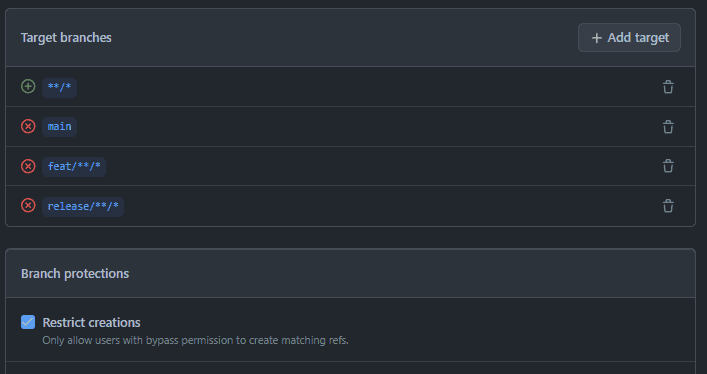The height and width of the screenshot is (374, 707).
Task: Select the feat/**/* pattern label
Action: coord(74,166)
